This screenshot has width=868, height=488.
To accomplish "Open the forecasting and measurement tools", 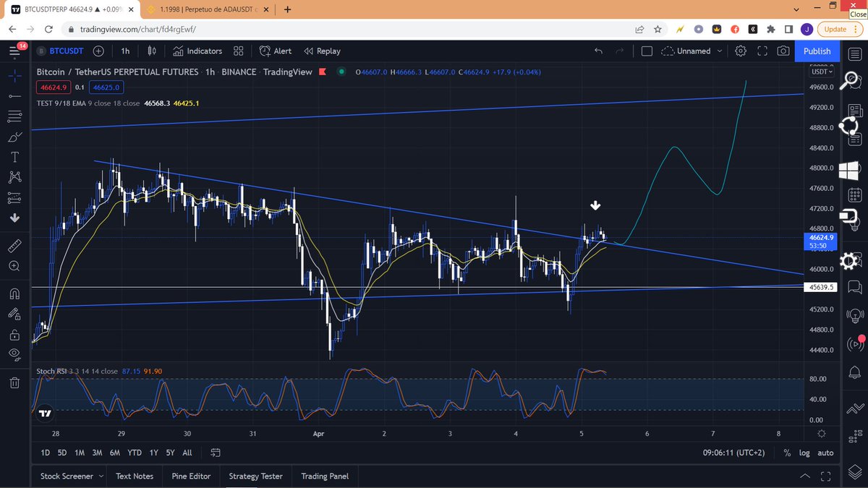I will click(14, 197).
